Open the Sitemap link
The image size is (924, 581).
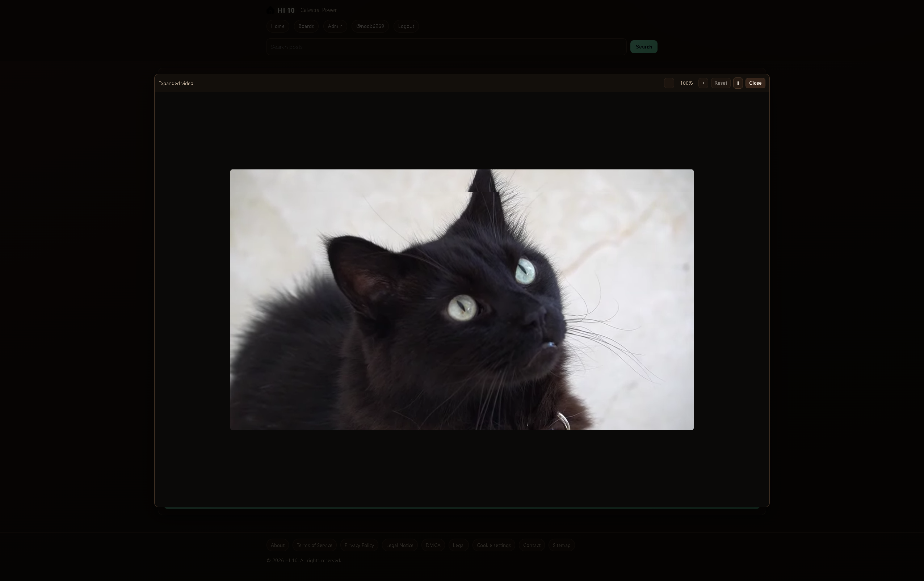pyautogui.click(x=561, y=545)
